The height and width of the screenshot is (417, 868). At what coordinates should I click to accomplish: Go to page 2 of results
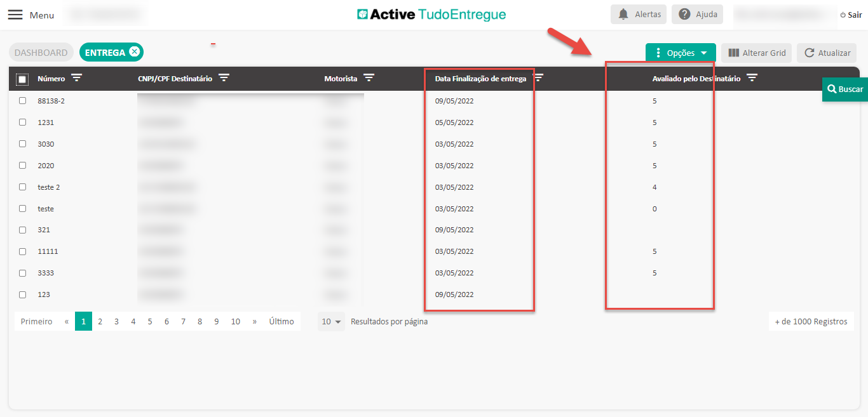100,322
